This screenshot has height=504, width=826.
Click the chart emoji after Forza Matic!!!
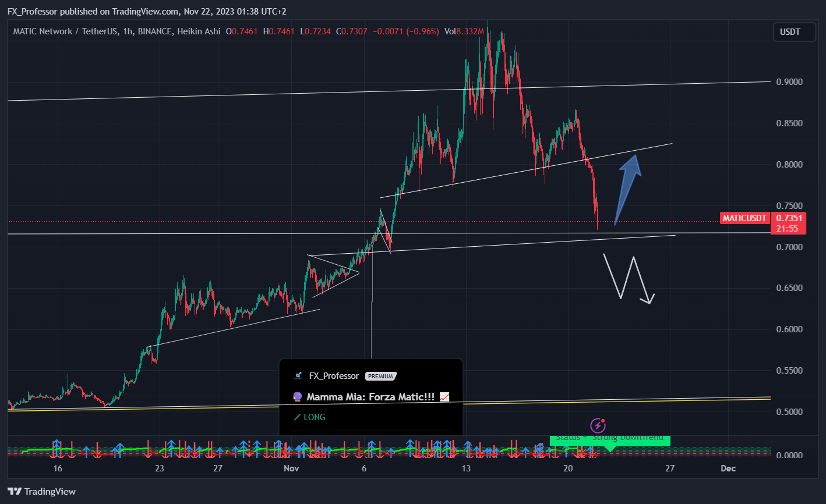[x=444, y=397]
